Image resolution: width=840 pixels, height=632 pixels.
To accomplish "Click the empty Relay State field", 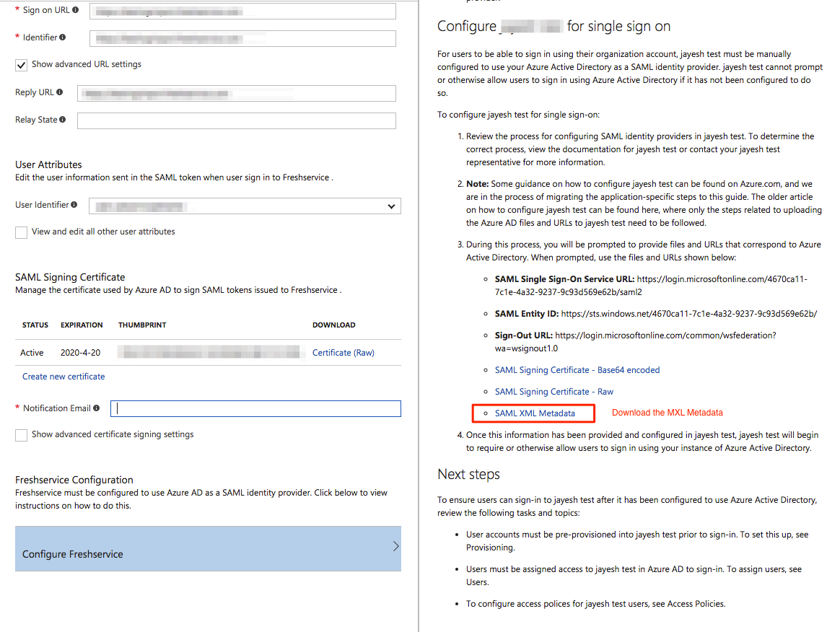I will 236,120.
